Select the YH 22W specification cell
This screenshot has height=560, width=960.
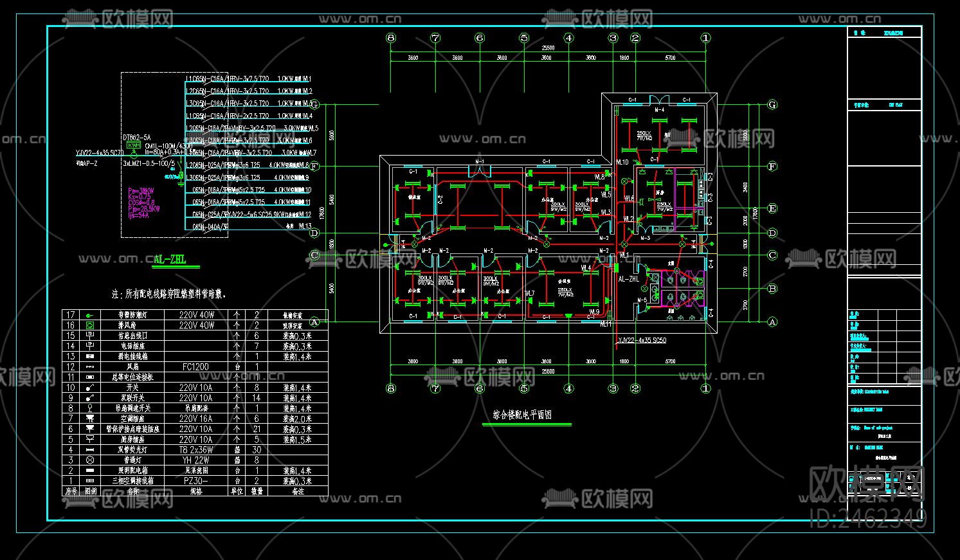click(195, 460)
